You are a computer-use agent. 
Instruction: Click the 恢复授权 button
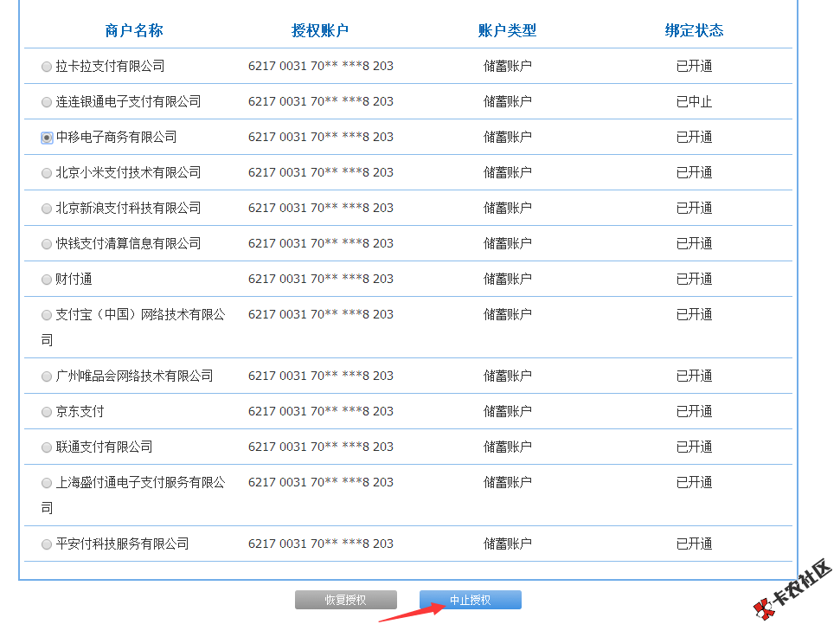(x=345, y=600)
